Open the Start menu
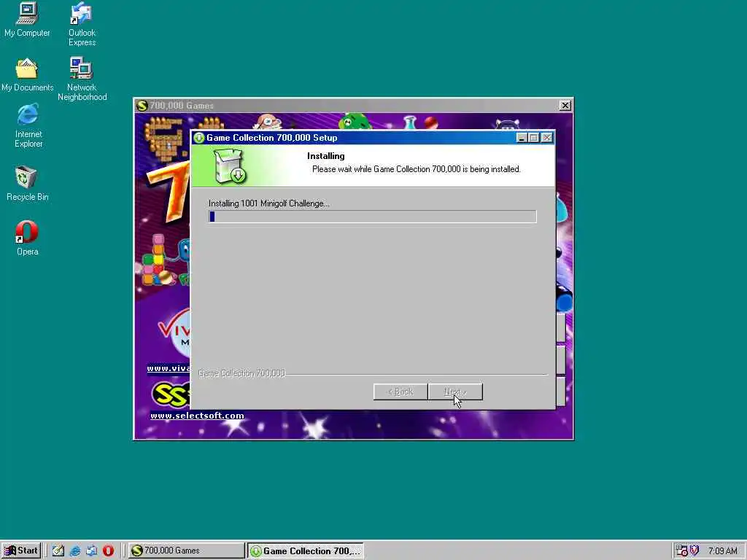 point(21,551)
